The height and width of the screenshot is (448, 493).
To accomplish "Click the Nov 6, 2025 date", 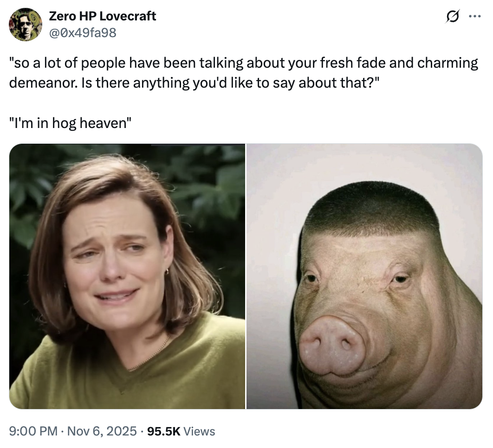I will [103, 431].
